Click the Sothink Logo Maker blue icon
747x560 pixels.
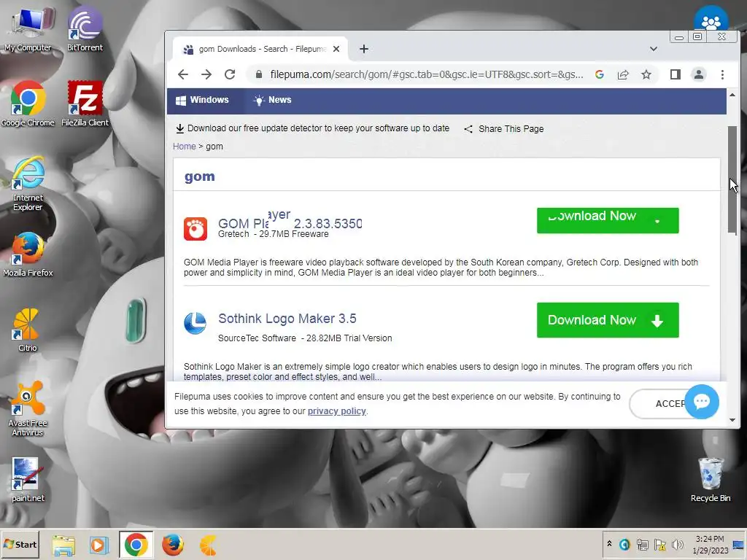[196, 323]
